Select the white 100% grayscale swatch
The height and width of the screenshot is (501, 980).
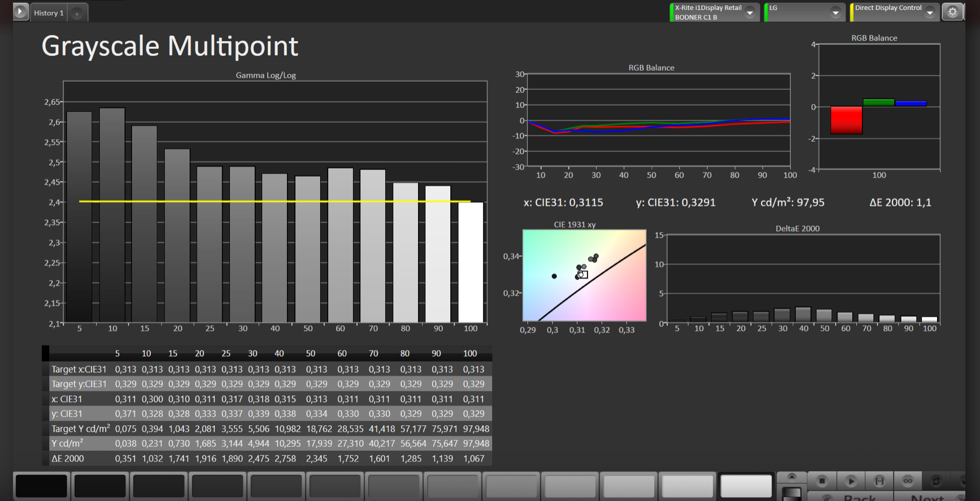click(x=746, y=486)
